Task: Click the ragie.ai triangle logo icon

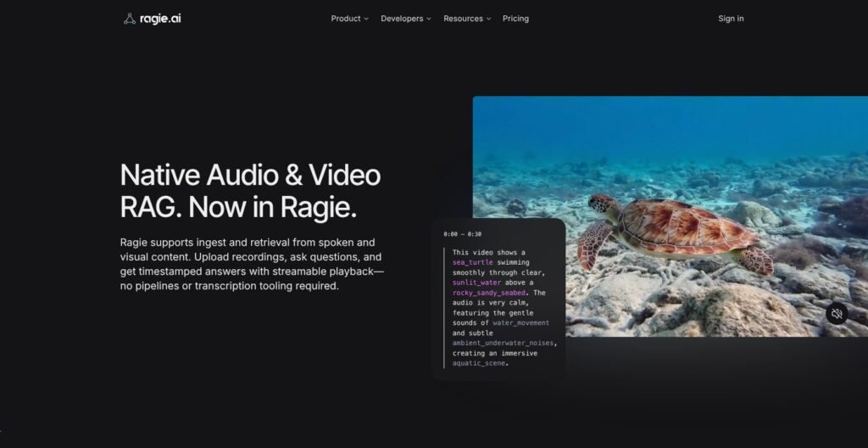Action: tap(130, 19)
